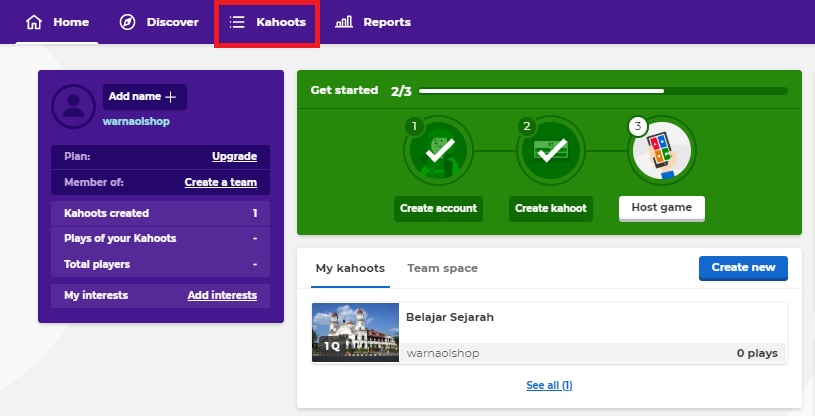
Task: Click the Reports bar chart icon
Action: [344, 22]
